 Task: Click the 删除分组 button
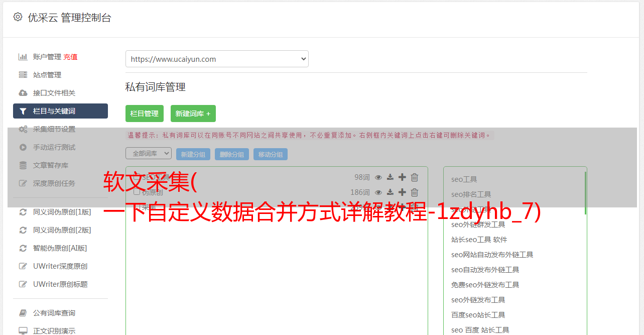coord(232,154)
